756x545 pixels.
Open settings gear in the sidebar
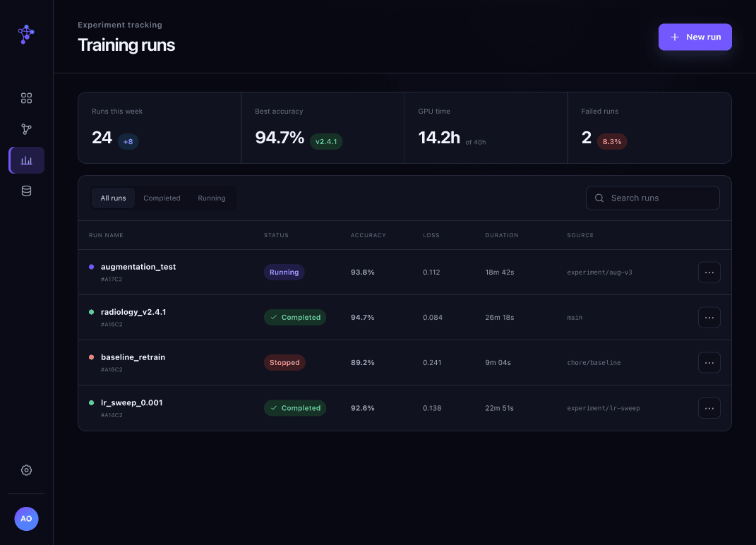[27, 470]
